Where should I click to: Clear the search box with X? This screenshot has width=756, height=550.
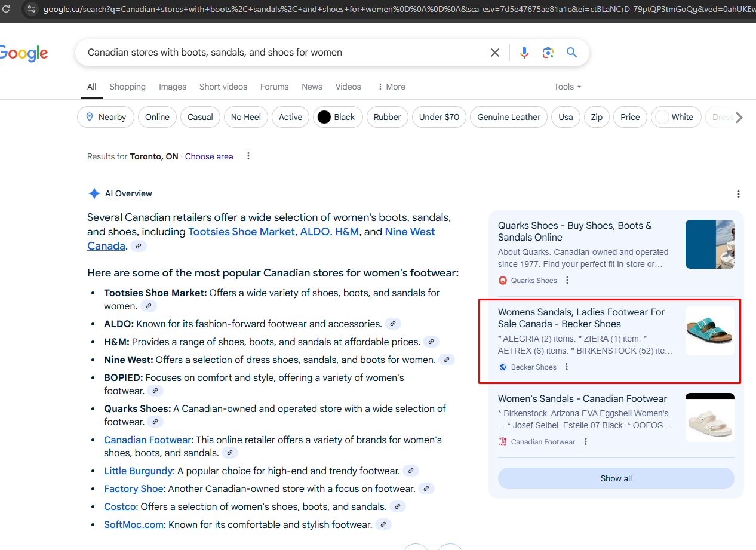pyautogui.click(x=495, y=53)
